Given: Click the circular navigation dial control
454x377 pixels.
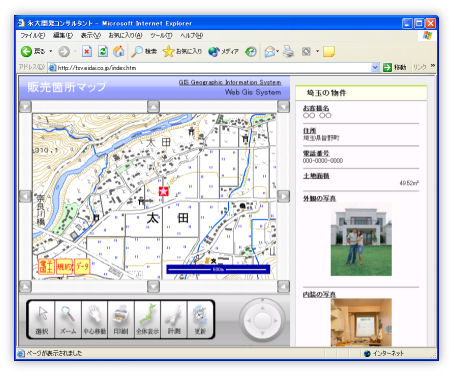Looking at the screenshot, I should (x=262, y=320).
